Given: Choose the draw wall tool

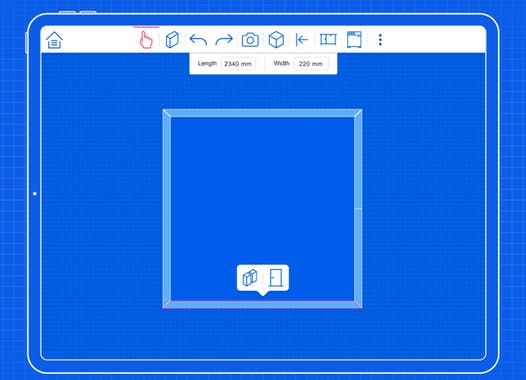Looking at the screenshot, I should pyautogui.click(x=172, y=40).
